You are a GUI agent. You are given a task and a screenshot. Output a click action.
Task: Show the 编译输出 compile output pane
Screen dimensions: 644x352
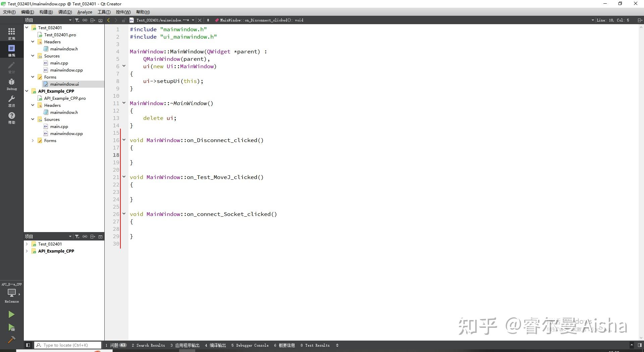click(x=215, y=345)
